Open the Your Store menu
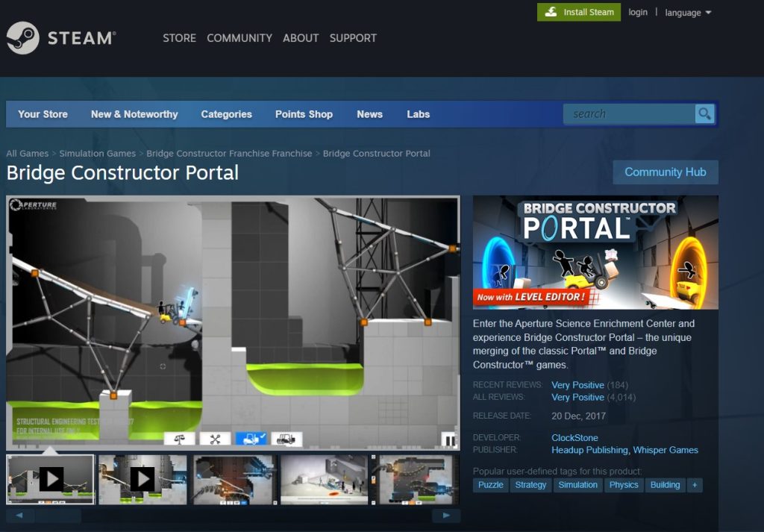 43,114
